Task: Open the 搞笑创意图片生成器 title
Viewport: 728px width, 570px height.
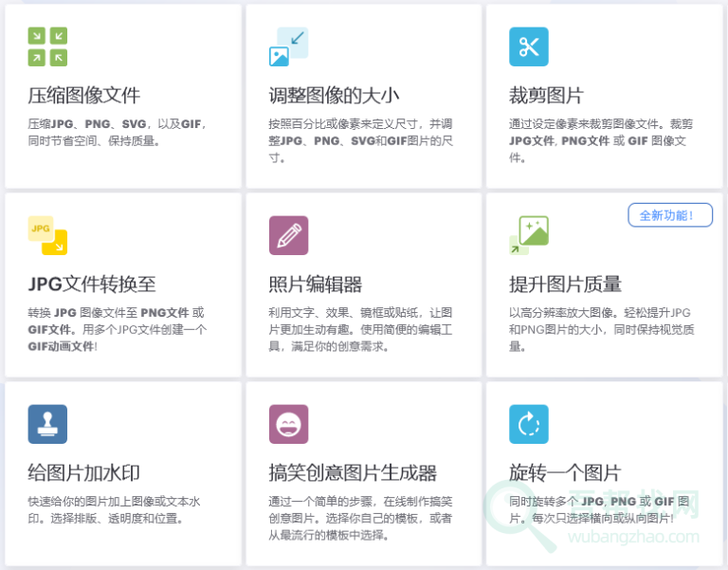Action: 353,473
